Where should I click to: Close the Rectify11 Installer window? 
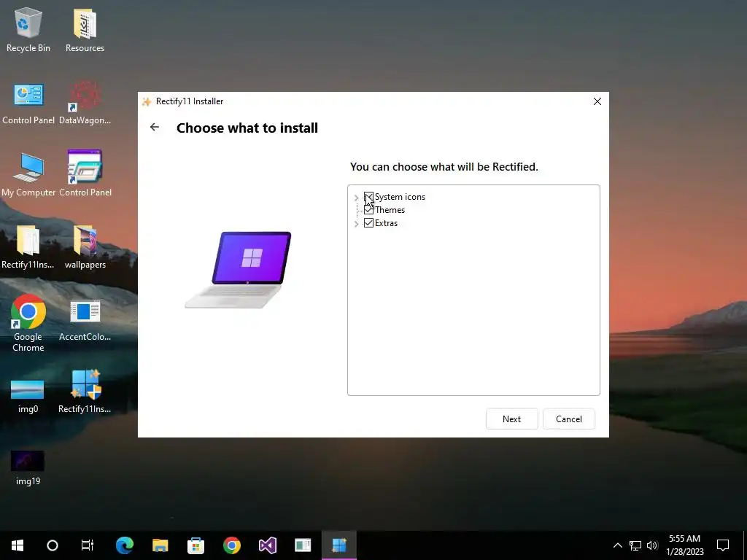pos(597,101)
